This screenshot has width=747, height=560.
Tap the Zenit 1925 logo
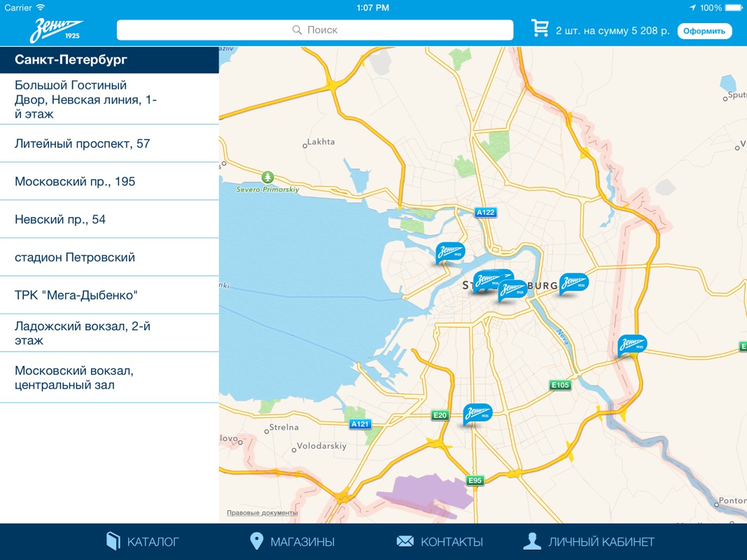point(56,31)
